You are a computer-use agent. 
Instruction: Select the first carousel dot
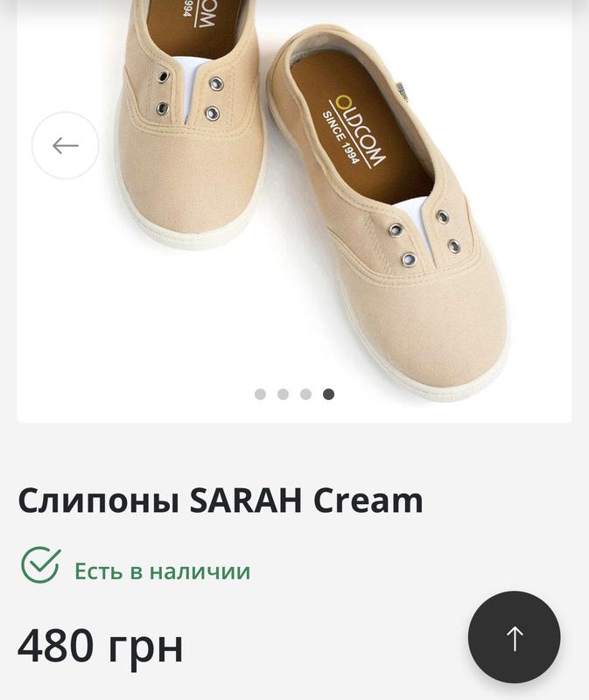tap(260, 395)
